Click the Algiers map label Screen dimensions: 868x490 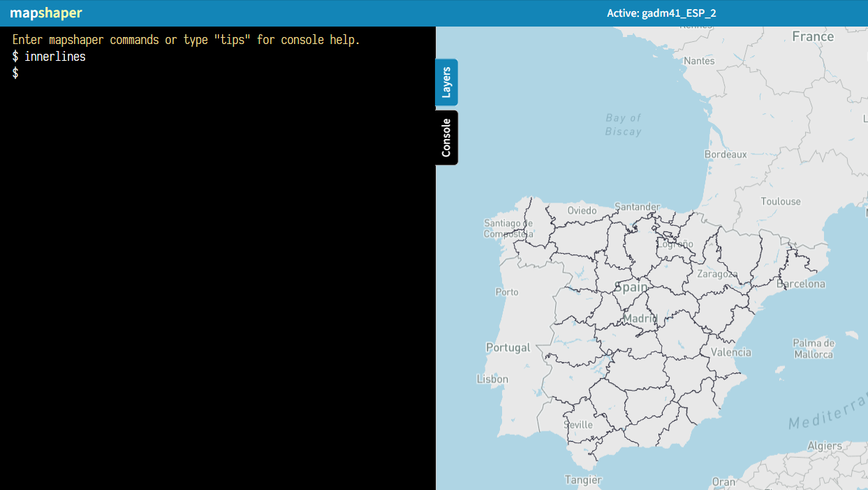tap(825, 446)
